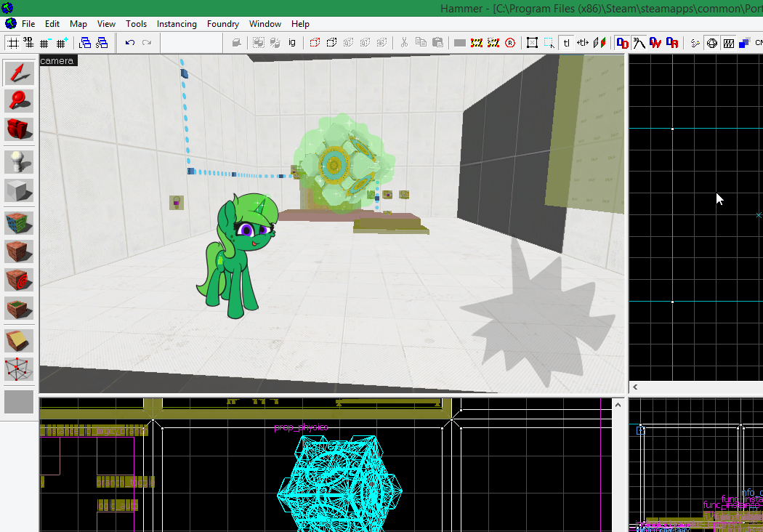Hide selected objects using red dashed box
This screenshot has height=532, width=763.
(315, 43)
